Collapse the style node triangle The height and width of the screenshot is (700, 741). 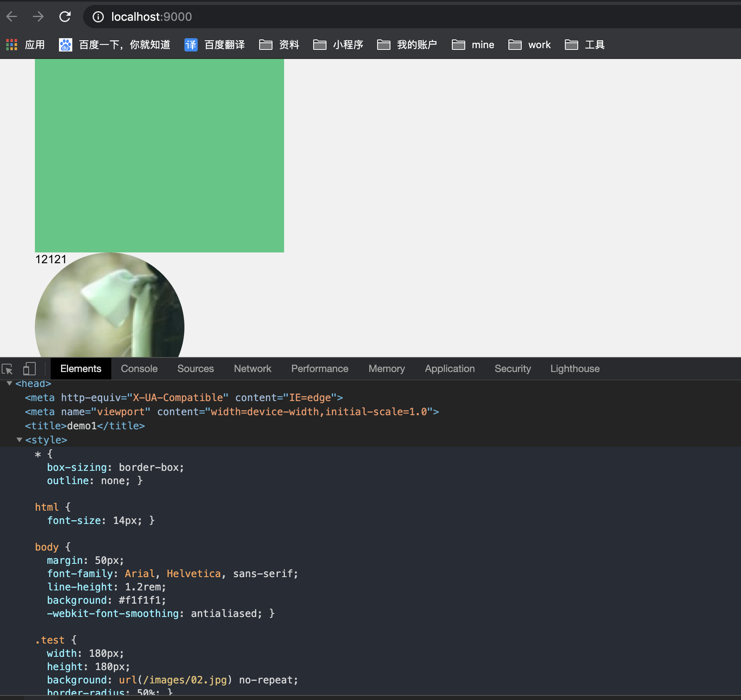click(x=19, y=440)
